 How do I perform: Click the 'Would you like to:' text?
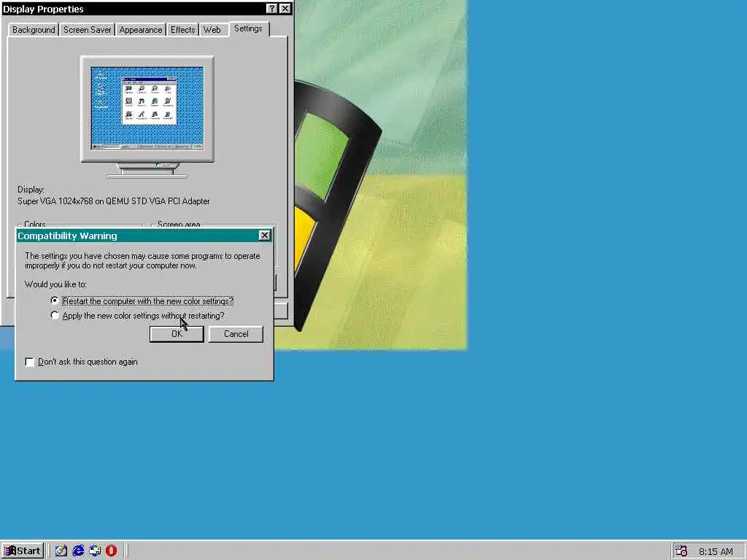55,284
